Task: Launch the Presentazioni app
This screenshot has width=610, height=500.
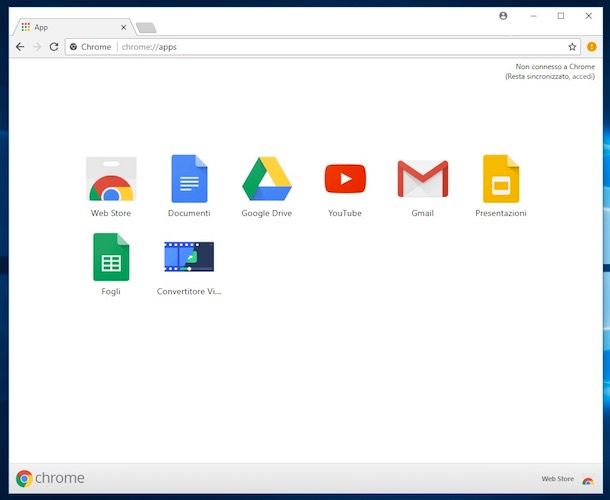Action: coord(501,179)
